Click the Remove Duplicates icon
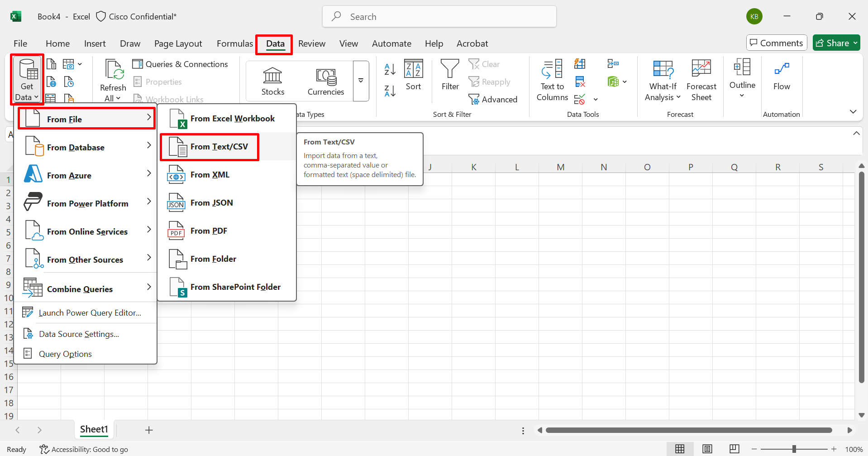The height and width of the screenshot is (456, 868). click(x=580, y=82)
